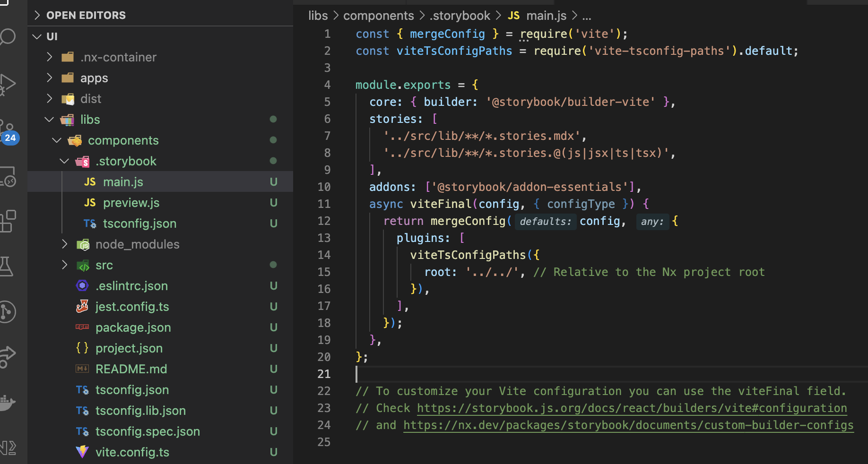Select the git graph icon

tap(9, 312)
